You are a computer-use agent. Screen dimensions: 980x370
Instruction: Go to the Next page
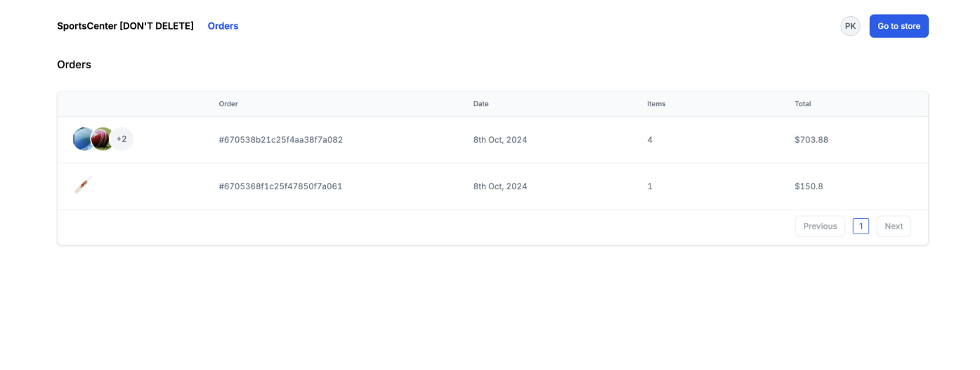click(894, 227)
